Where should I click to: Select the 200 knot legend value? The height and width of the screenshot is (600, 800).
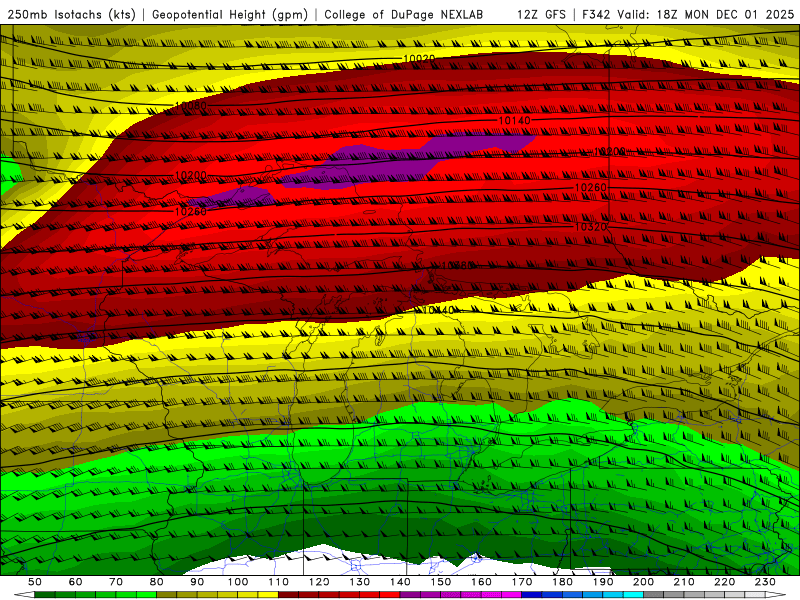pyautogui.click(x=644, y=582)
